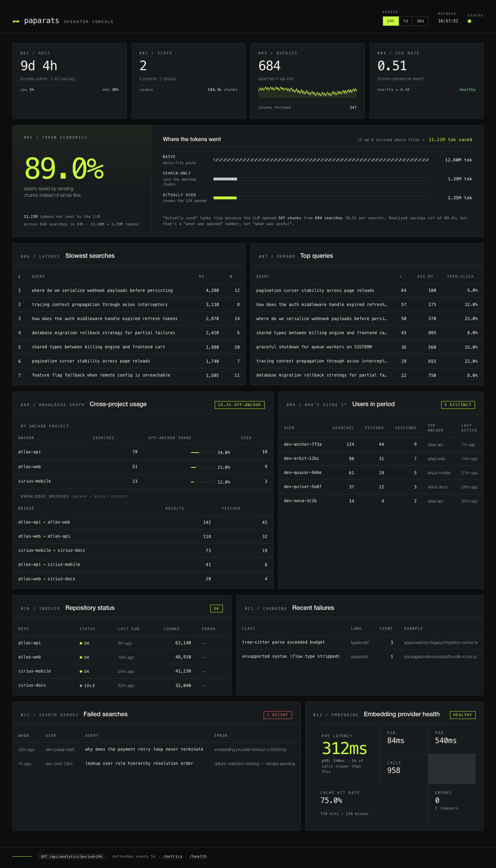Select the 24h period tab

[391, 21]
